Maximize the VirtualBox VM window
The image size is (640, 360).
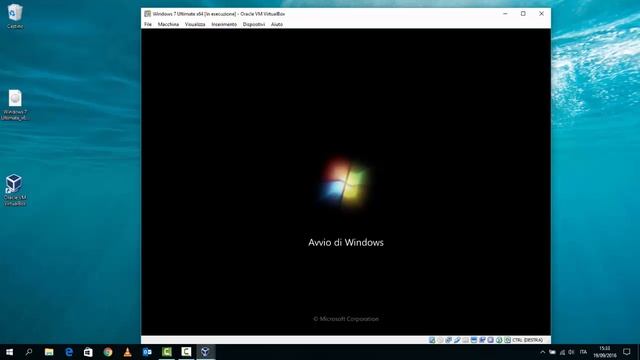(x=523, y=14)
